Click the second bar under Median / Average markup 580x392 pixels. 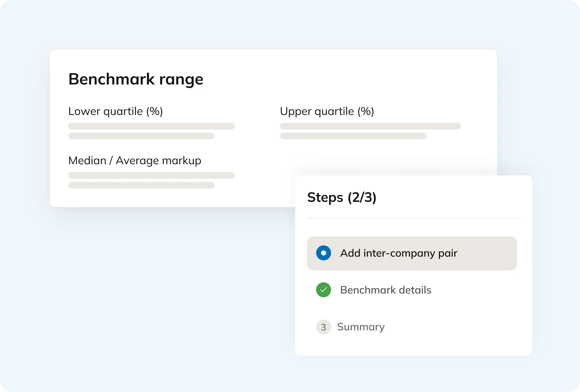141,185
